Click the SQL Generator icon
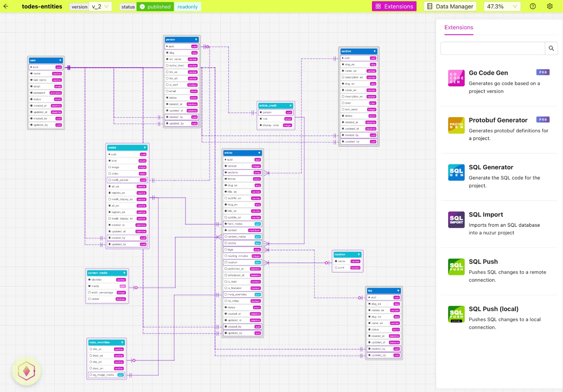Image resolution: width=563 pixels, height=392 pixels. pyautogui.click(x=456, y=173)
